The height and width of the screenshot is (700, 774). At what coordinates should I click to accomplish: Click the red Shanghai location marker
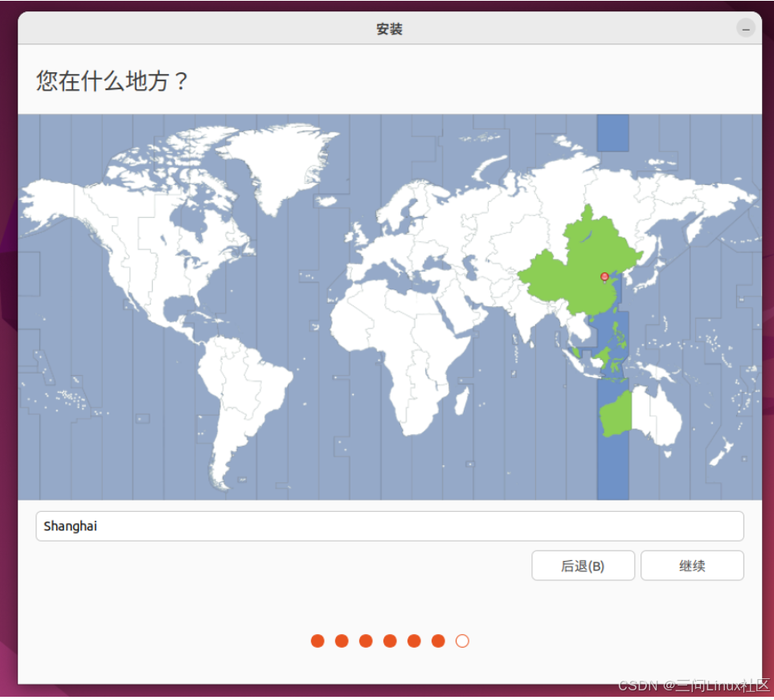[x=604, y=276]
